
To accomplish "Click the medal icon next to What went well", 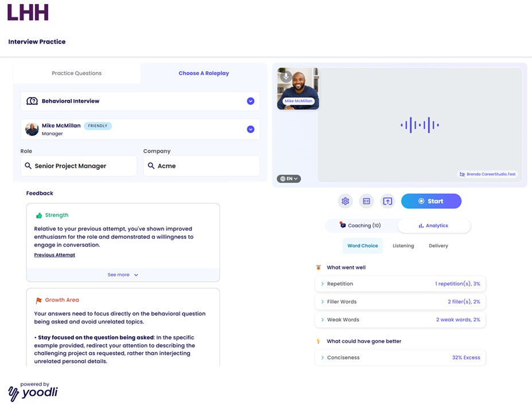I will pos(318,267).
